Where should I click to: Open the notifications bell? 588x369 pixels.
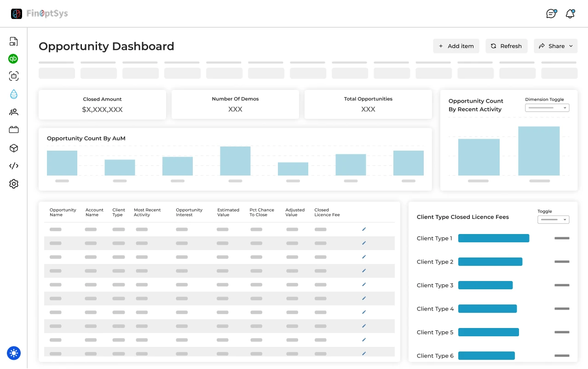(x=570, y=13)
